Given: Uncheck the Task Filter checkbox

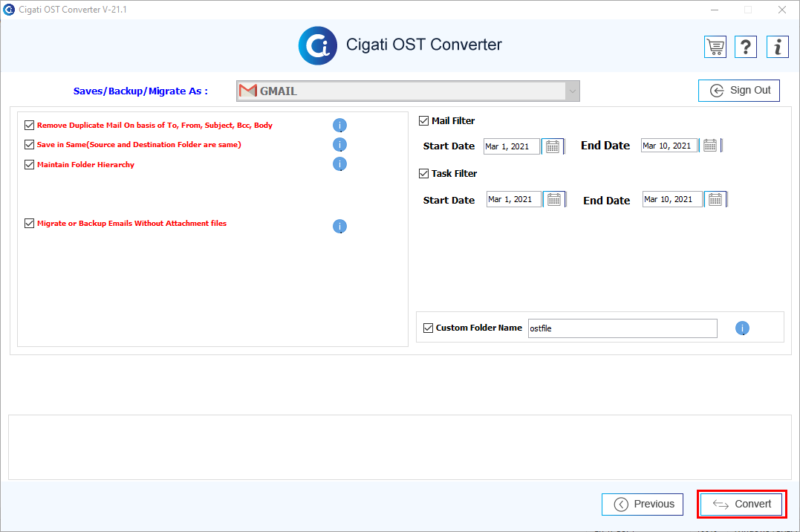Looking at the screenshot, I should click(423, 174).
